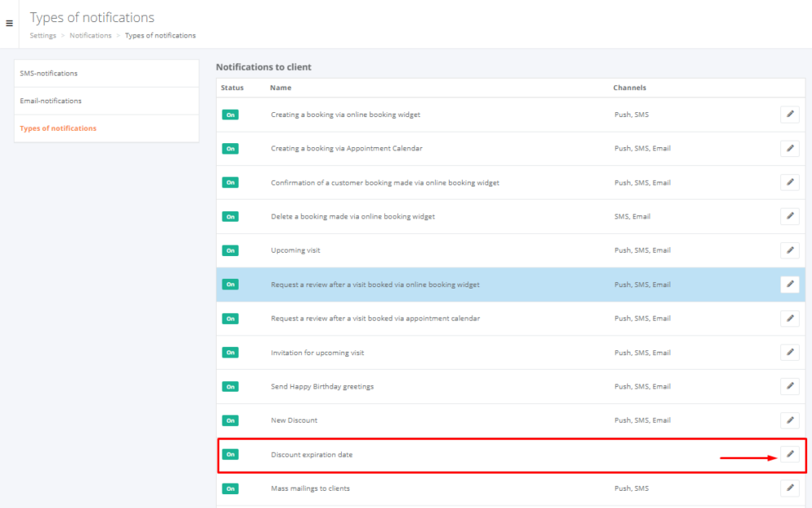Toggle On status for New Discount
812x508 pixels.
pyautogui.click(x=231, y=420)
